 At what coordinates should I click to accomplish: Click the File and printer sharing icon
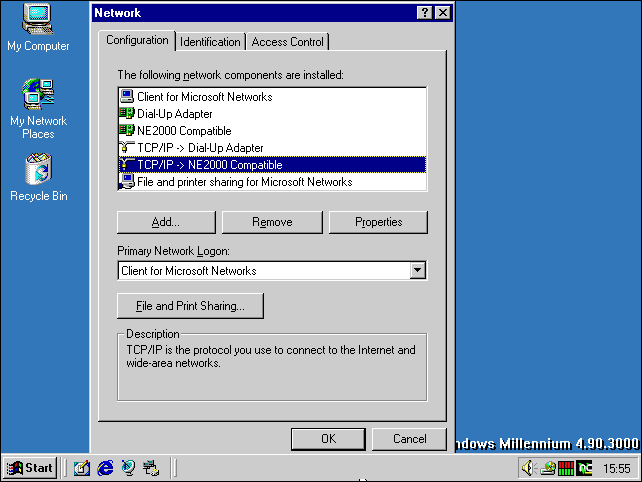pyautogui.click(x=127, y=181)
